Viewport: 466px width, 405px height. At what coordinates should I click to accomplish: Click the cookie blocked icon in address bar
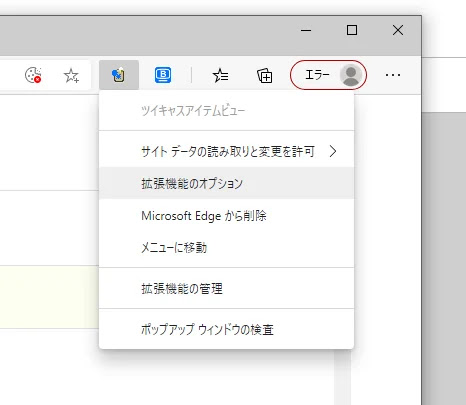(x=33, y=75)
